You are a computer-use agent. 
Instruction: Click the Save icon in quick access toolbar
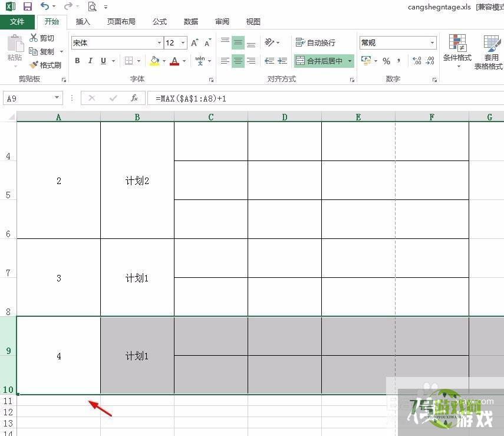(27, 6)
